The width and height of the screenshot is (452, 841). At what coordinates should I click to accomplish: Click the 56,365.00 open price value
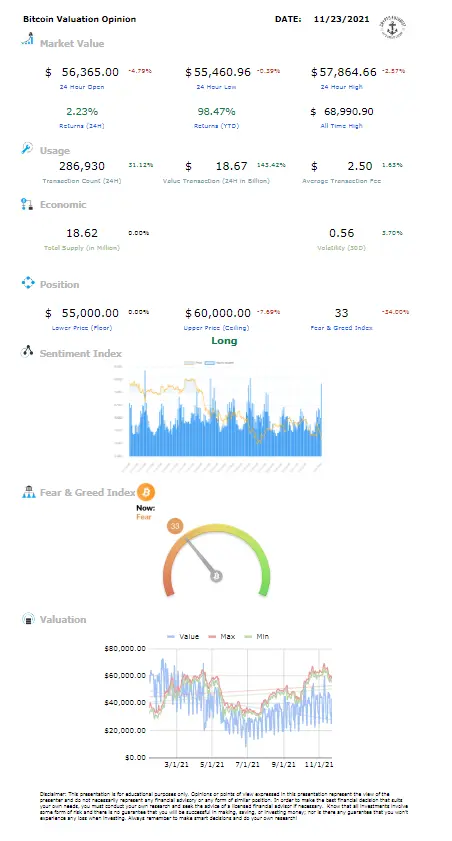pos(90,72)
